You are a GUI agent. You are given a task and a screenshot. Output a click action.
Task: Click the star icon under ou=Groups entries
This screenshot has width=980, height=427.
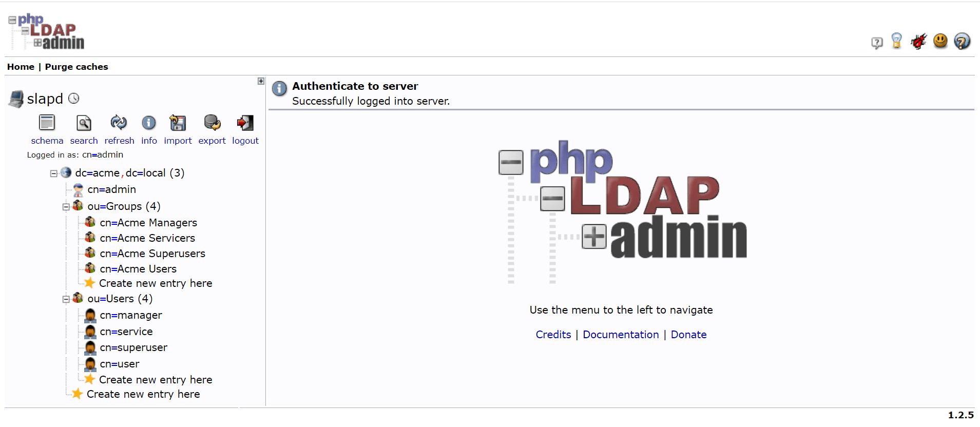coord(89,283)
